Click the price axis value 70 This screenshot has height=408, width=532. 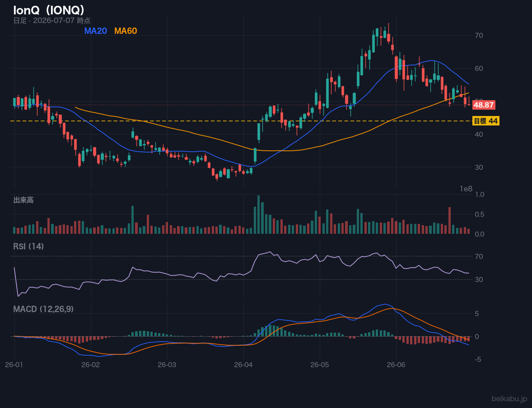[x=479, y=35]
